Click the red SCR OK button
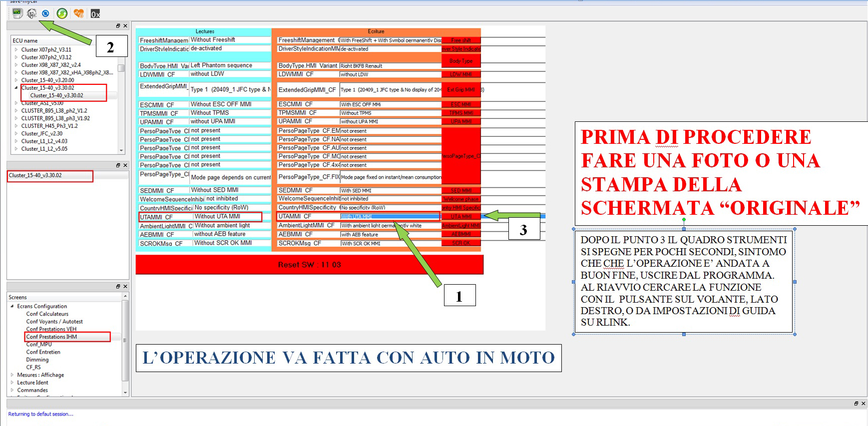868x426 pixels. [x=461, y=243]
